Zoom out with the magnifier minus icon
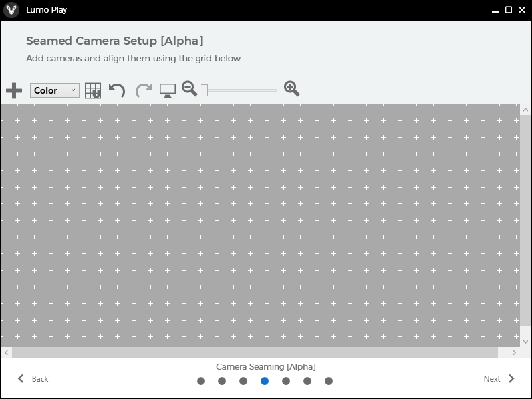Image resolution: width=532 pixels, height=399 pixels. click(x=190, y=88)
